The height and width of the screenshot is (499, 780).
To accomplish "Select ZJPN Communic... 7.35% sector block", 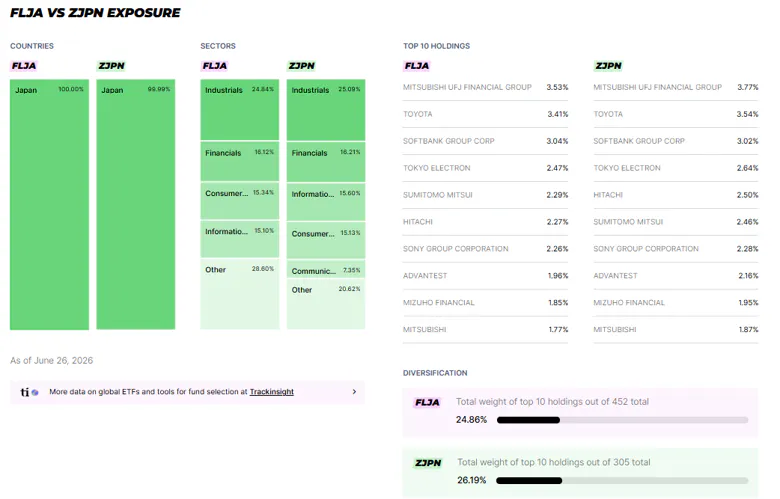I will click(326, 269).
